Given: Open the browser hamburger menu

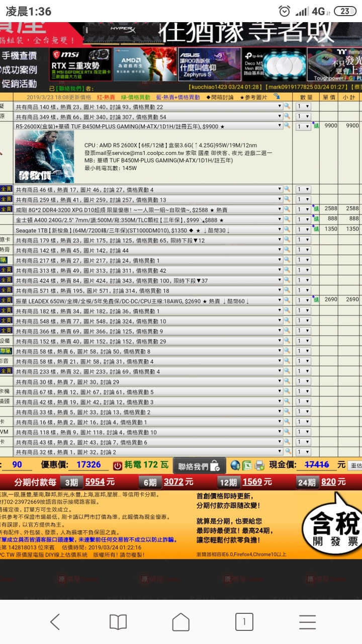Looking at the screenshot, I should [x=307, y=622].
